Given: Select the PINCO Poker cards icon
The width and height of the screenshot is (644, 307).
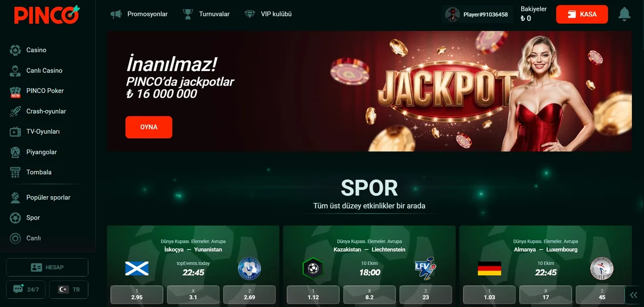Looking at the screenshot, I should click(15, 91).
